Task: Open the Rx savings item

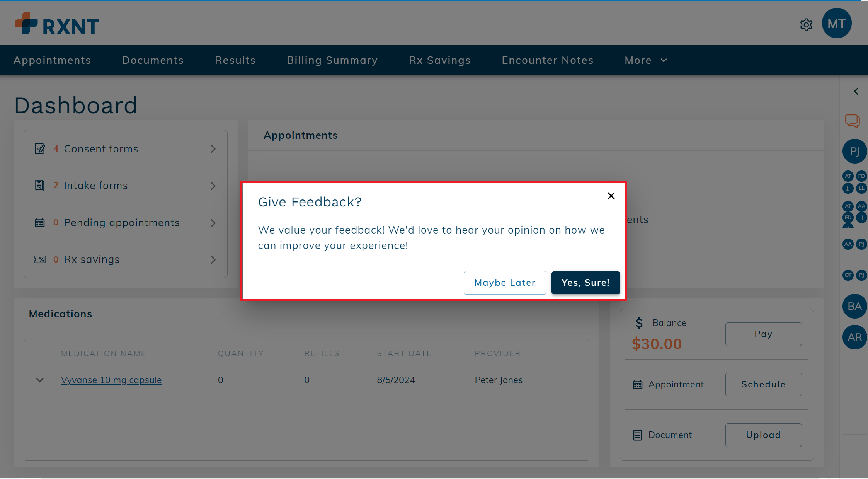Action: point(126,259)
